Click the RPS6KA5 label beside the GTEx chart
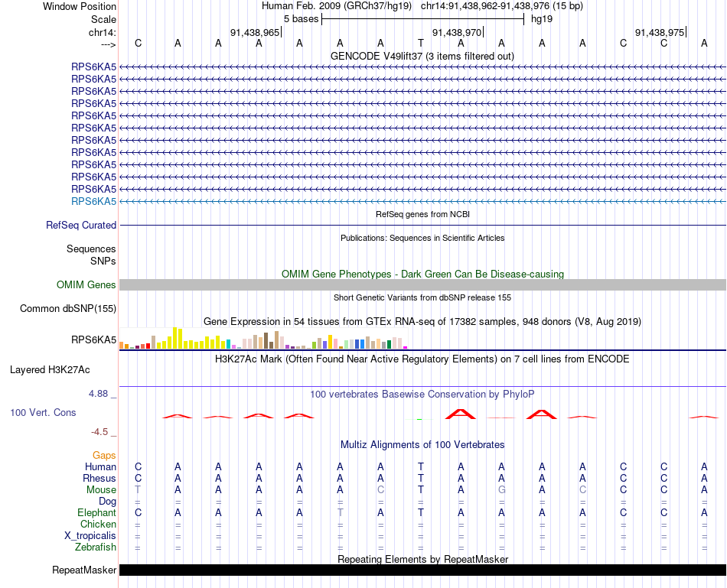Image resolution: width=727 pixels, height=588 pixels. [x=93, y=340]
